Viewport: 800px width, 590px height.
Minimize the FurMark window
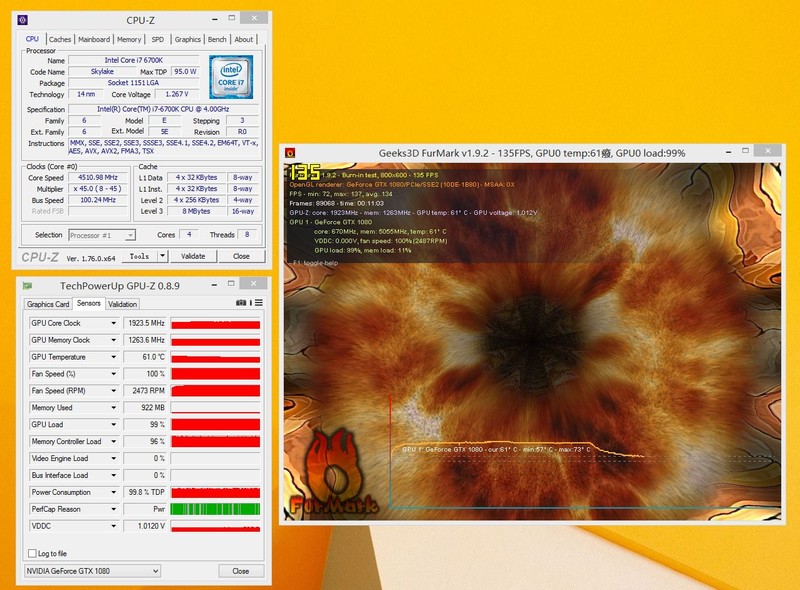coord(729,152)
